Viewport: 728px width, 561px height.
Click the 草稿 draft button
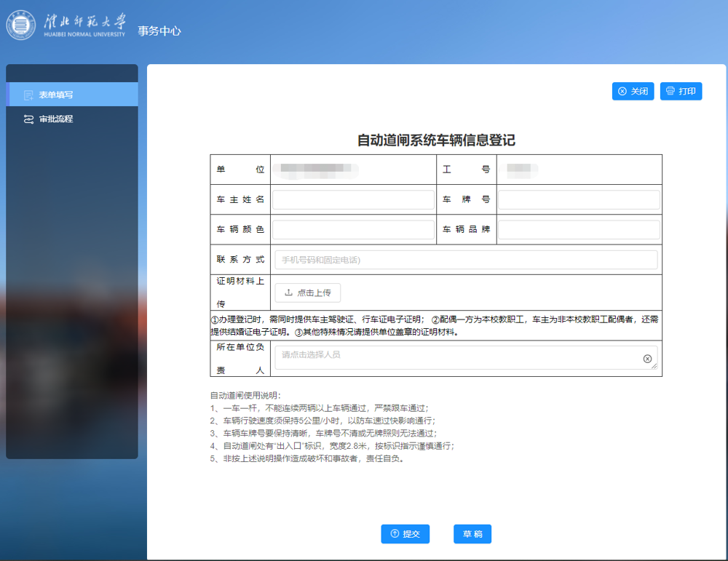(x=472, y=533)
